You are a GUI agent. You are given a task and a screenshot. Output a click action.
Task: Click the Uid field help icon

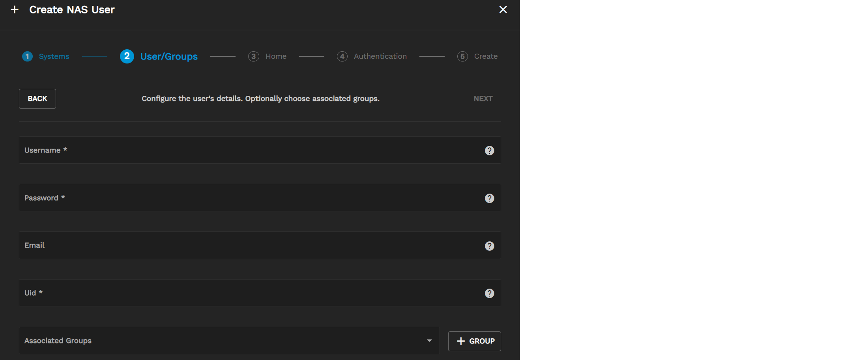click(x=489, y=293)
